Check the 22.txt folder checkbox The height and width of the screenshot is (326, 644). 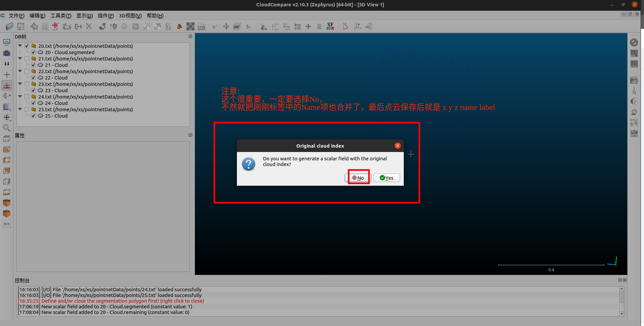pyautogui.click(x=27, y=71)
